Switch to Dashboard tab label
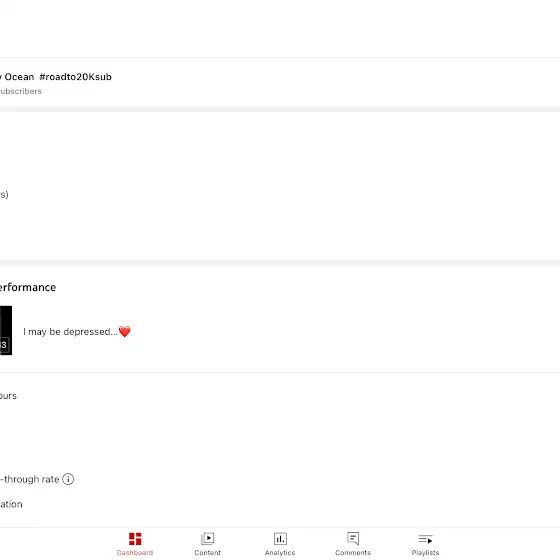This screenshot has width=560, height=560. tap(135, 552)
